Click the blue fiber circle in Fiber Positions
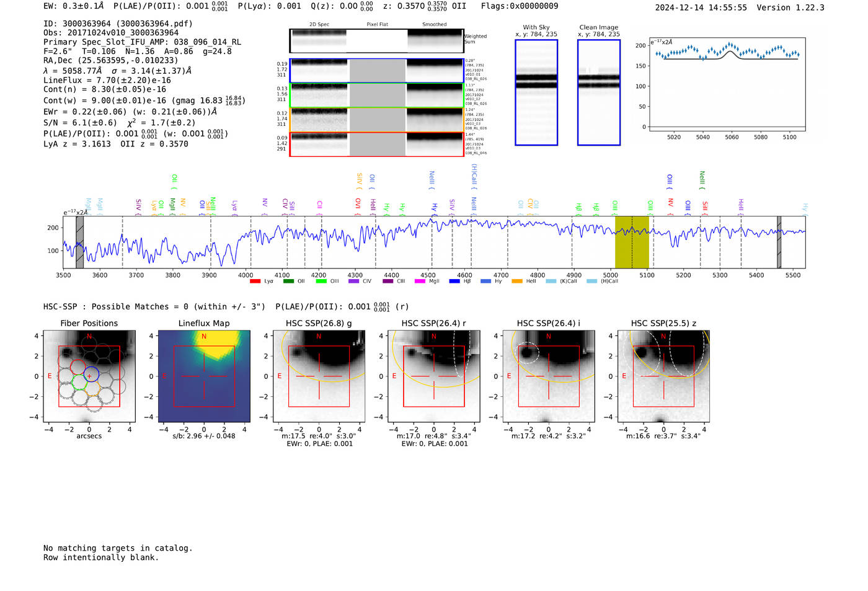 [91, 375]
